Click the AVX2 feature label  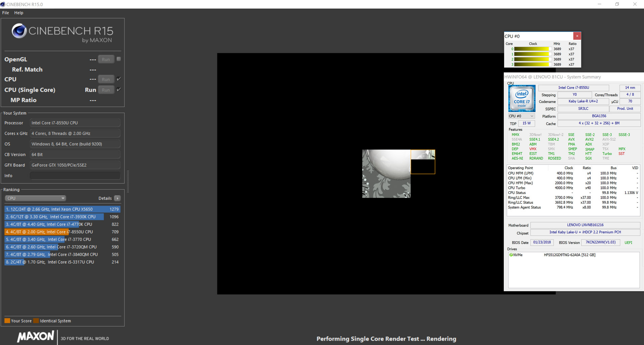[x=589, y=139]
